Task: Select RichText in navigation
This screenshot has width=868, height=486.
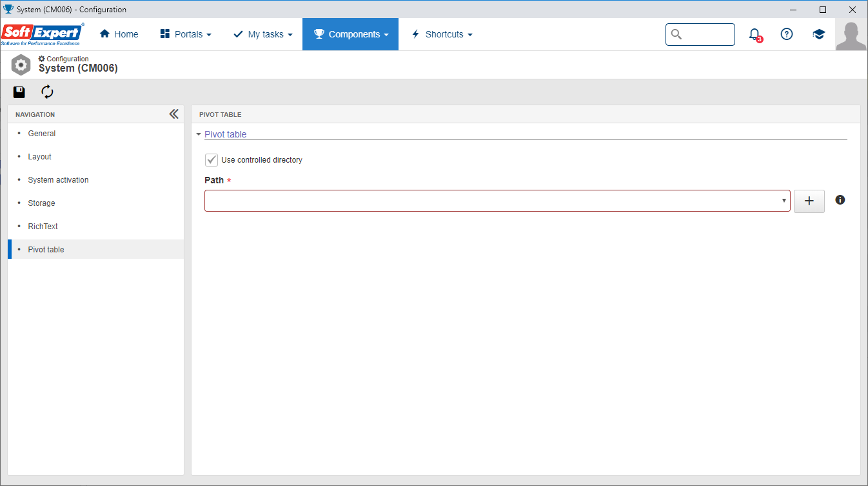Action: click(95, 227)
